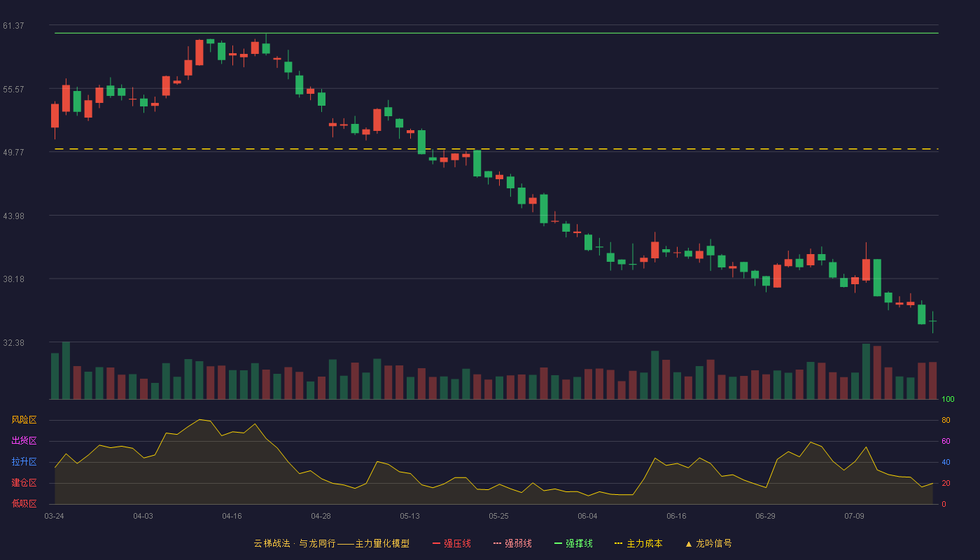Toggle the 强弱线 legend item
980x560 pixels.
[x=512, y=543]
